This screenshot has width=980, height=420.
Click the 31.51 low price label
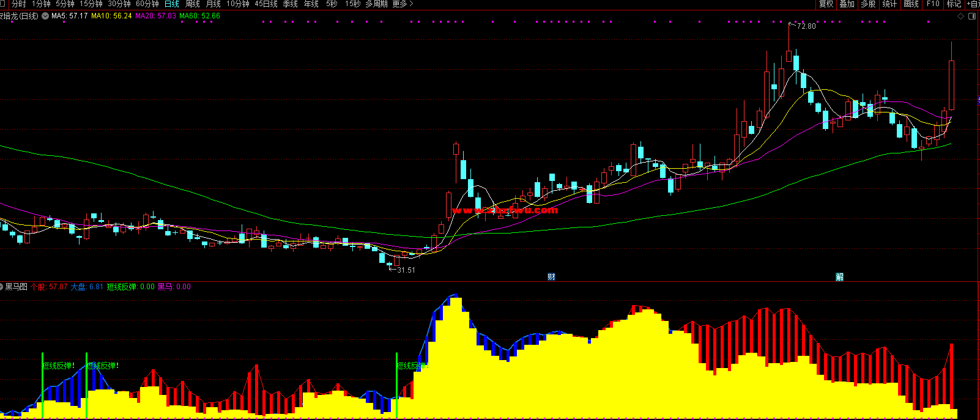pyautogui.click(x=406, y=270)
